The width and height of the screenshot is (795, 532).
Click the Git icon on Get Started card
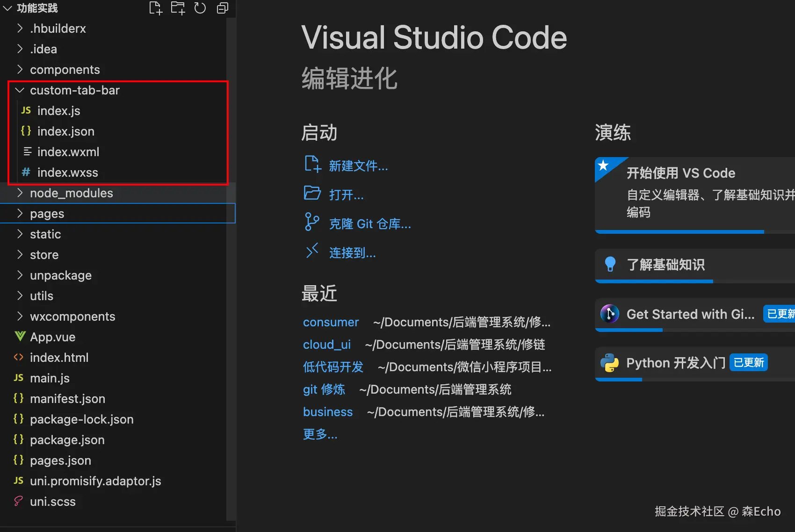click(610, 314)
